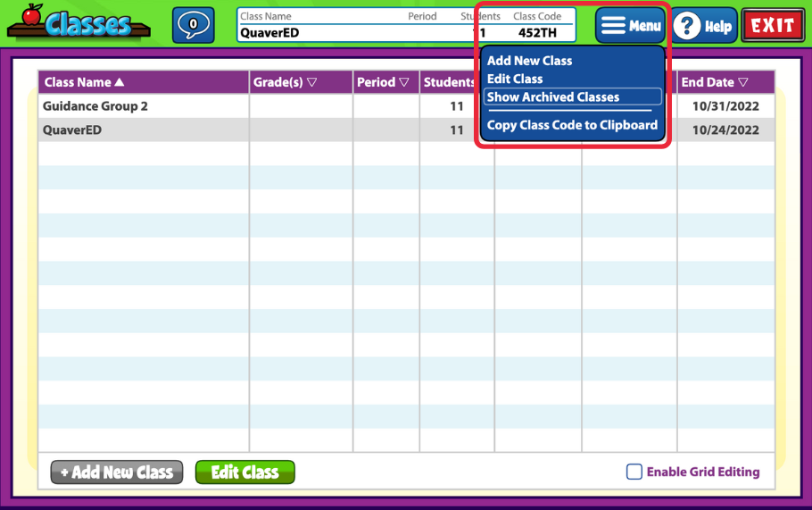Click the red EXIT button

(x=773, y=25)
